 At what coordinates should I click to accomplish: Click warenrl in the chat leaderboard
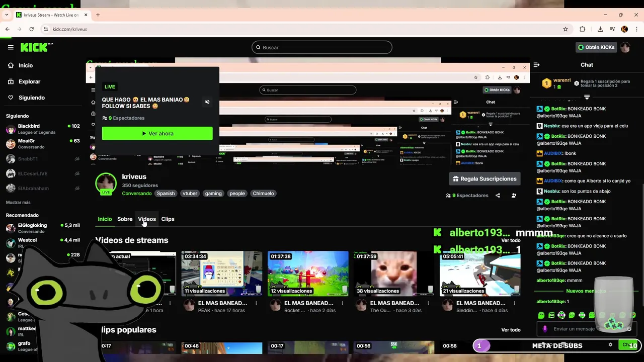(x=562, y=80)
